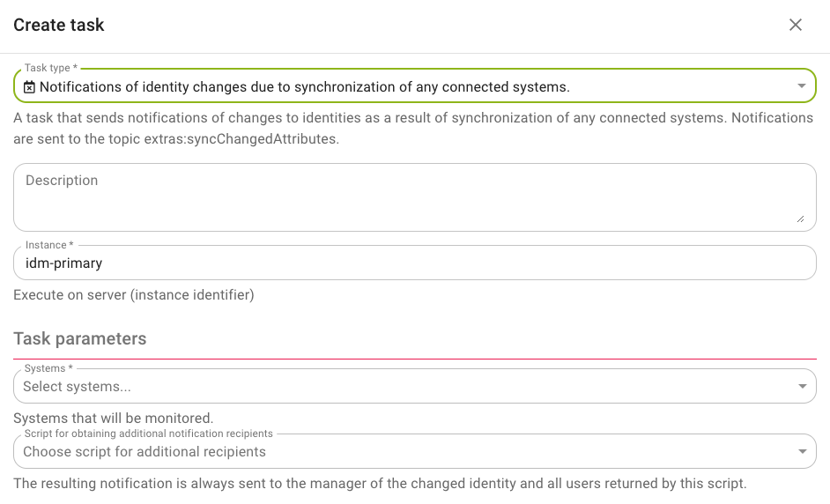830x504 pixels.
Task: Click the Description field resize handle
Action: 800,219
